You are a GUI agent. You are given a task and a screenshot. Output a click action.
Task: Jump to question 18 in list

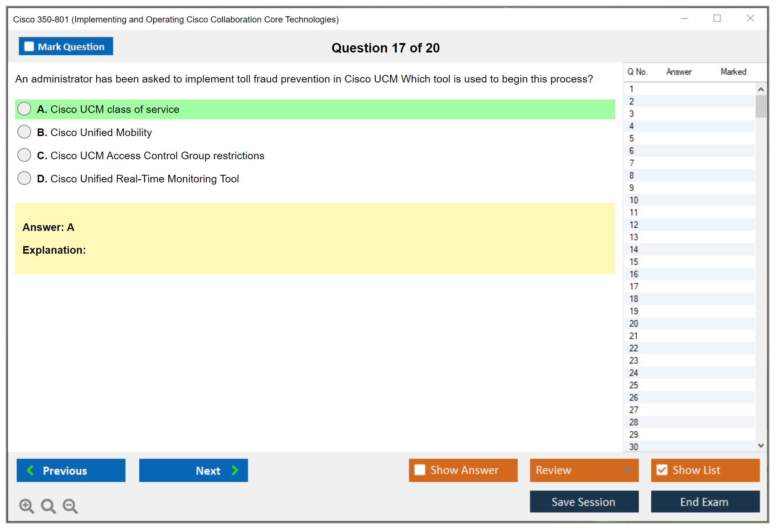(x=634, y=299)
